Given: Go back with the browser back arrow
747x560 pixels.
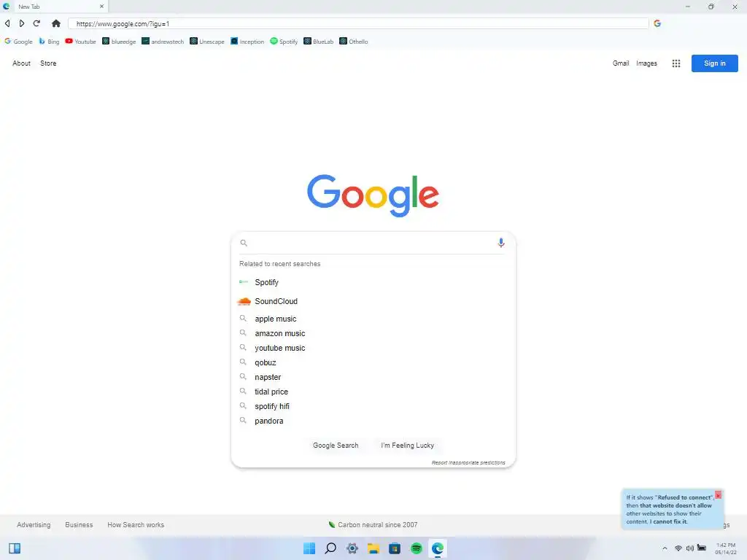Looking at the screenshot, I should (x=7, y=23).
